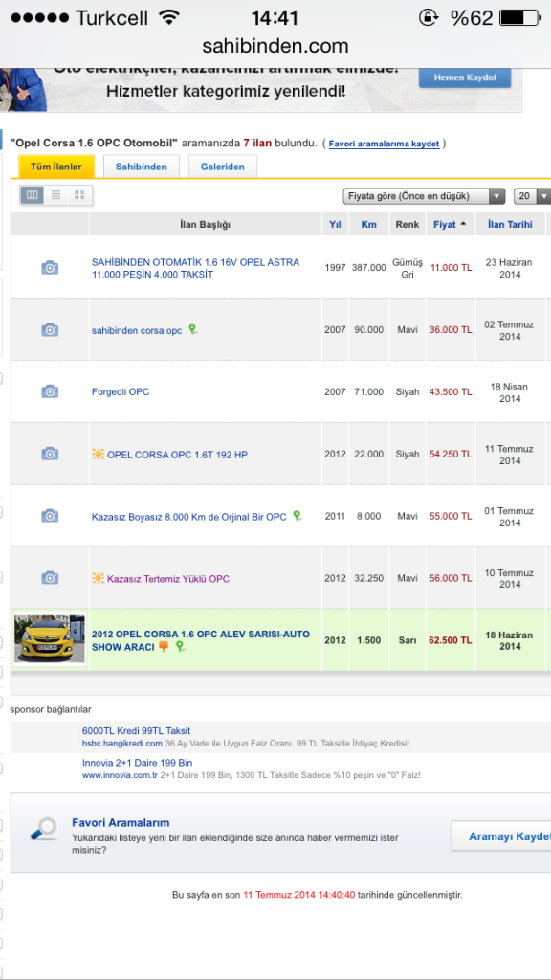
Task: Tap the sahibinden.com address bar
Action: [275, 46]
